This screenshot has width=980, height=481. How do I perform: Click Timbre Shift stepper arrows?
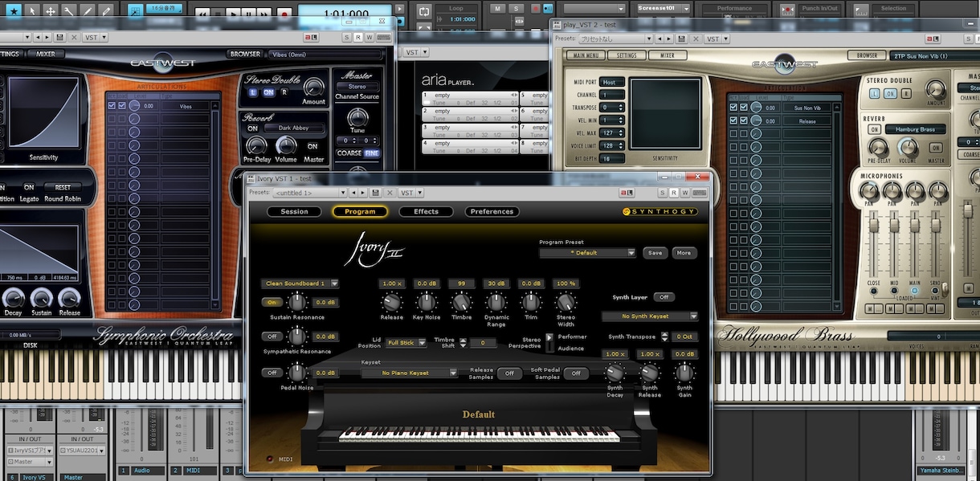pos(463,343)
